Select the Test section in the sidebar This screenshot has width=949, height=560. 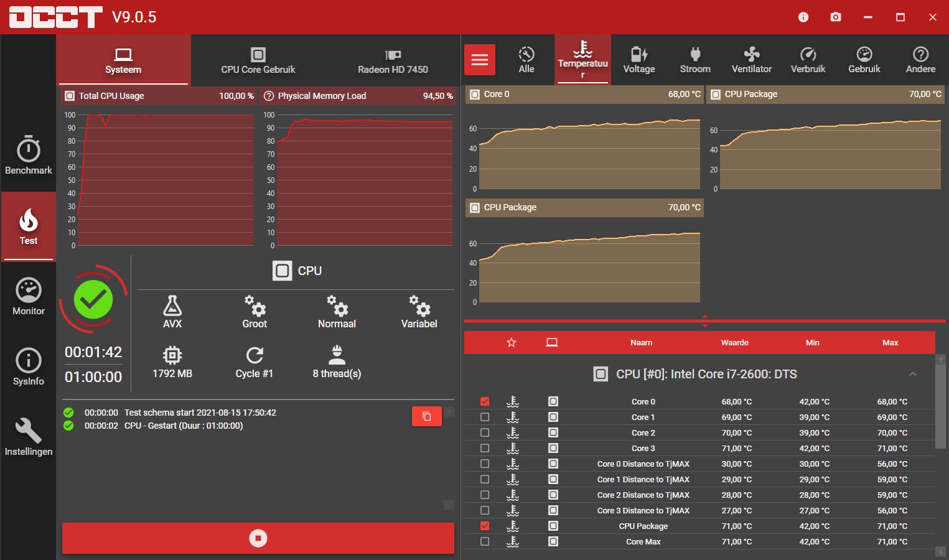click(x=28, y=226)
